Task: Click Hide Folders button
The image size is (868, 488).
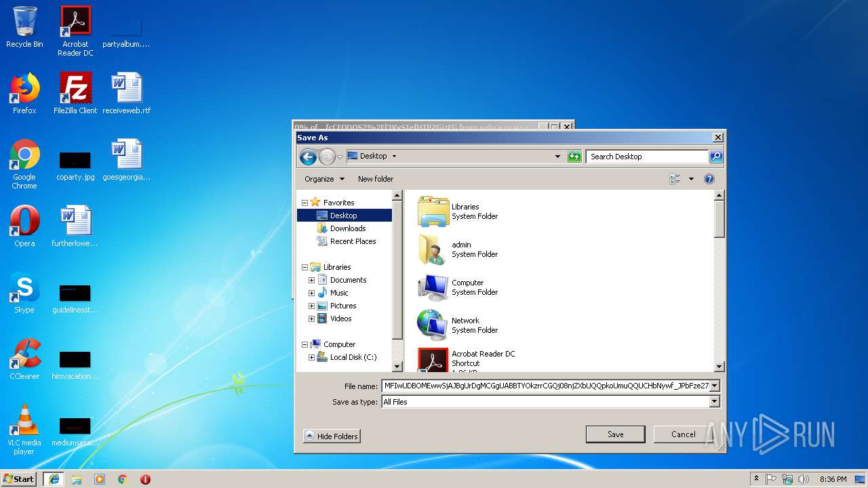Action: click(332, 436)
